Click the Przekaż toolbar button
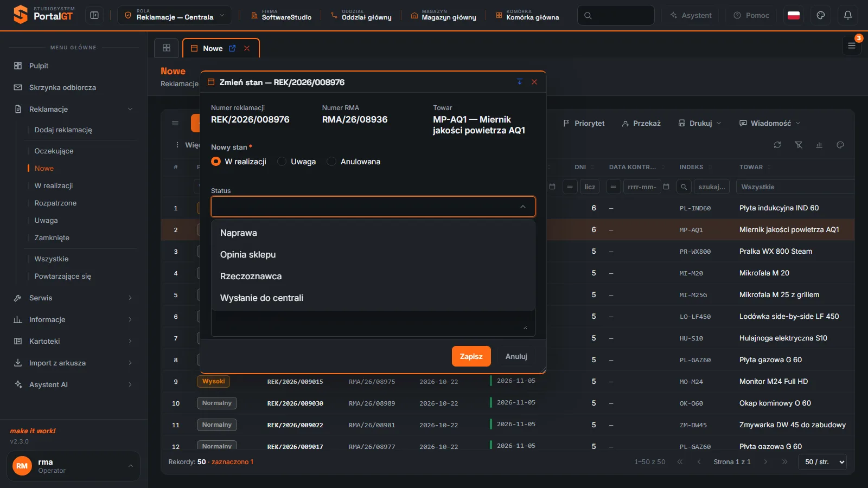The width and height of the screenshot is (868, 488). coord(641,123)
